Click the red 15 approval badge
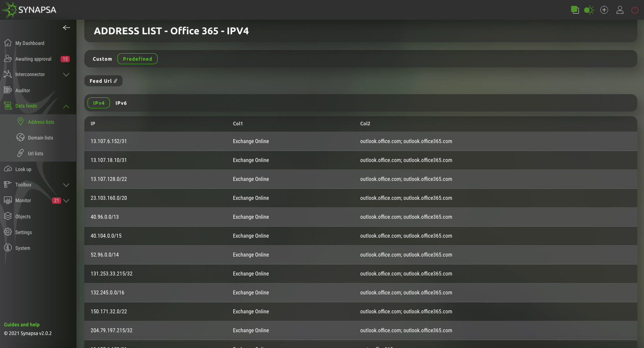Viewport: 644px width, 348px height. click(65, 59)
